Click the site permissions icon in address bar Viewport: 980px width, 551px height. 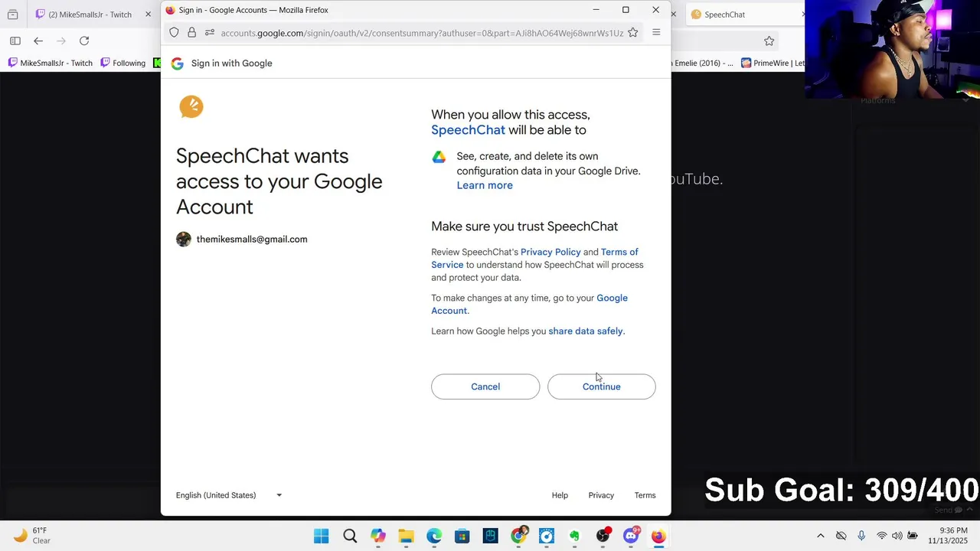(x=209, y=33)
